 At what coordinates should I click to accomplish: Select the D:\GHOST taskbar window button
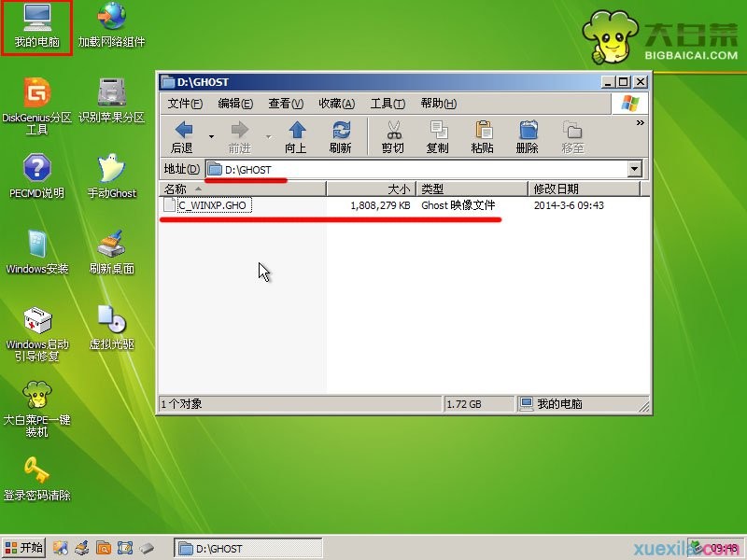(x=247, y=548)
